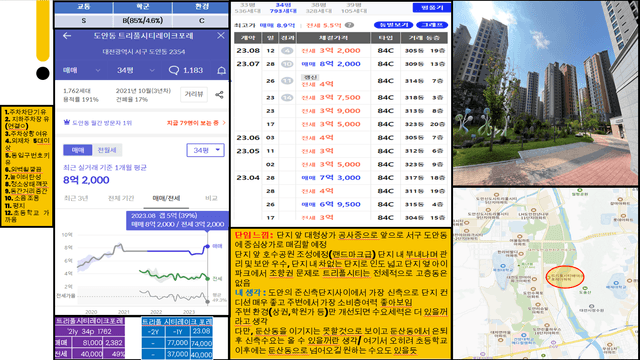Click the 1,762세대 household count

pos(77,91)
